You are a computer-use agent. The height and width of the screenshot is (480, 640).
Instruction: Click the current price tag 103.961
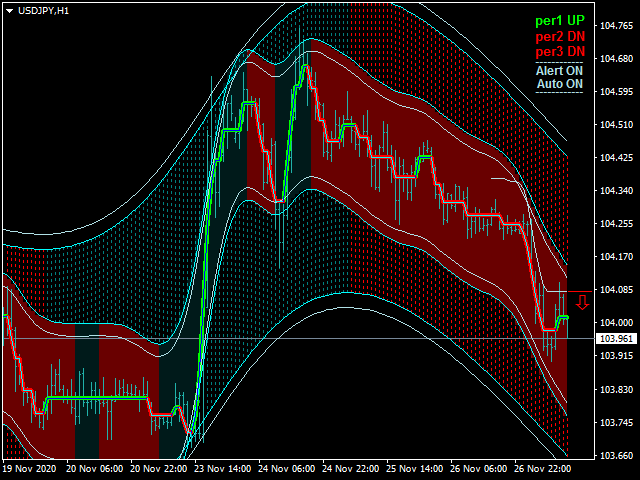click(x=615, y=339)
